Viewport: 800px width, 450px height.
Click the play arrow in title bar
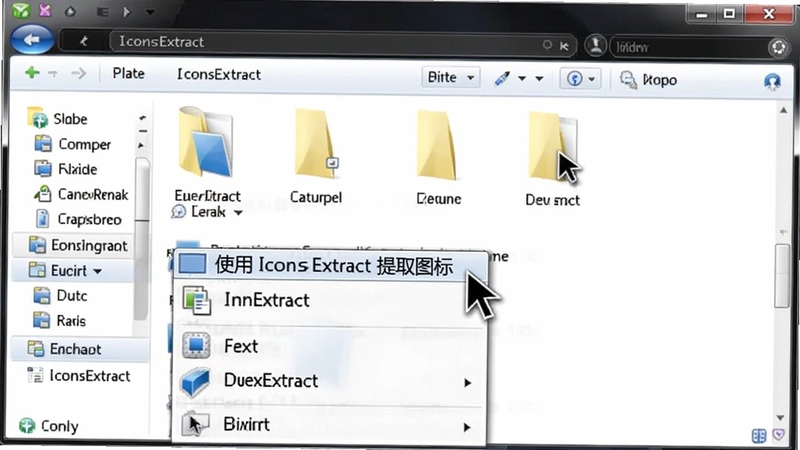coord(127,11)
